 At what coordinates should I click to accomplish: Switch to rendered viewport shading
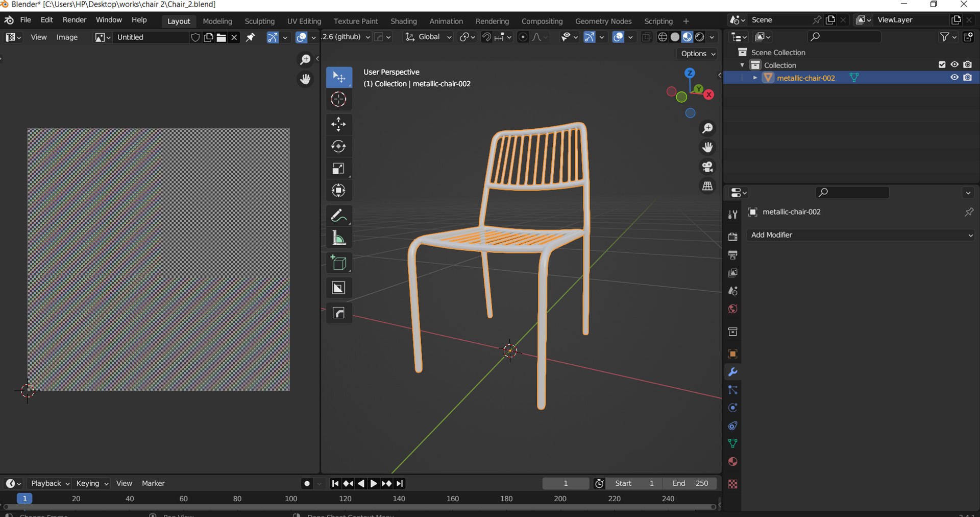700,37
